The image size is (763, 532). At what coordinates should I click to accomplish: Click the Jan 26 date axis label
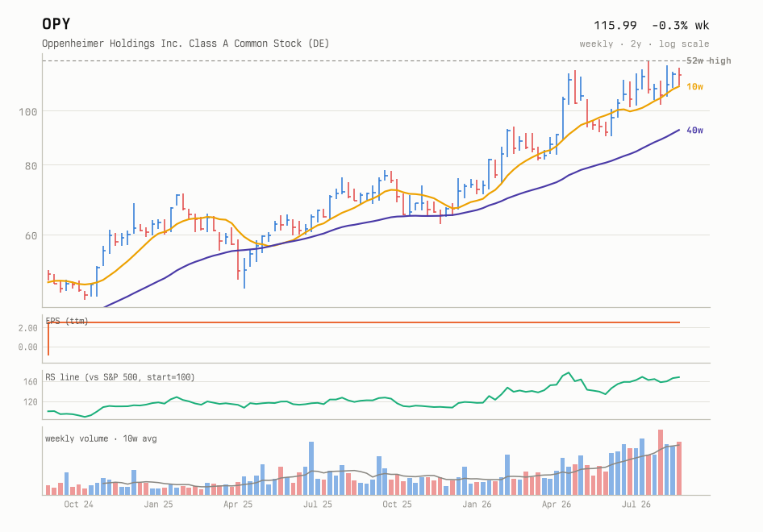click(477, 505)
